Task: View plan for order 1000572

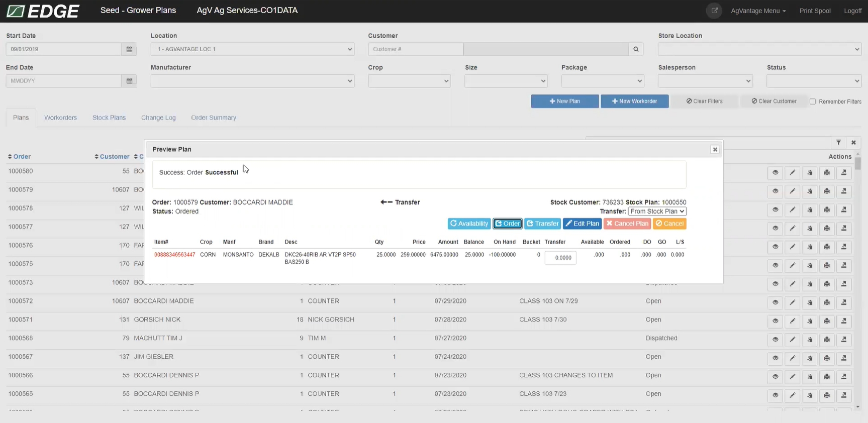Action: [x=775, y=302]
